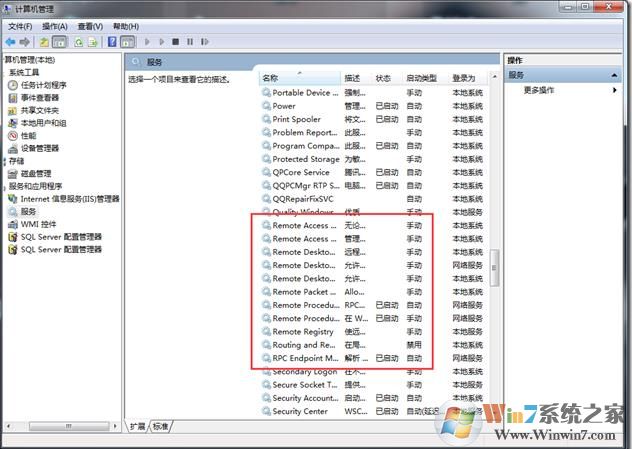Sort by 登录为 column header

pyautogui.click(x=468, y=78)
